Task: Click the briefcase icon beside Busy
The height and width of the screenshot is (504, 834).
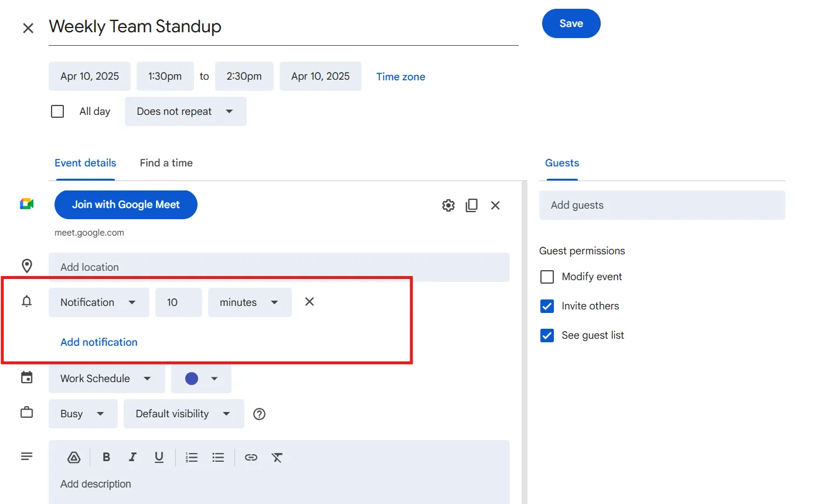Action: click(x=27, y=413)
